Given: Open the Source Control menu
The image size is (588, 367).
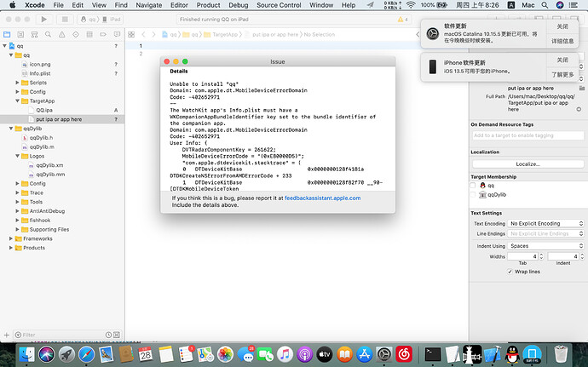Looking at the screenshot, I should point(279,5).
